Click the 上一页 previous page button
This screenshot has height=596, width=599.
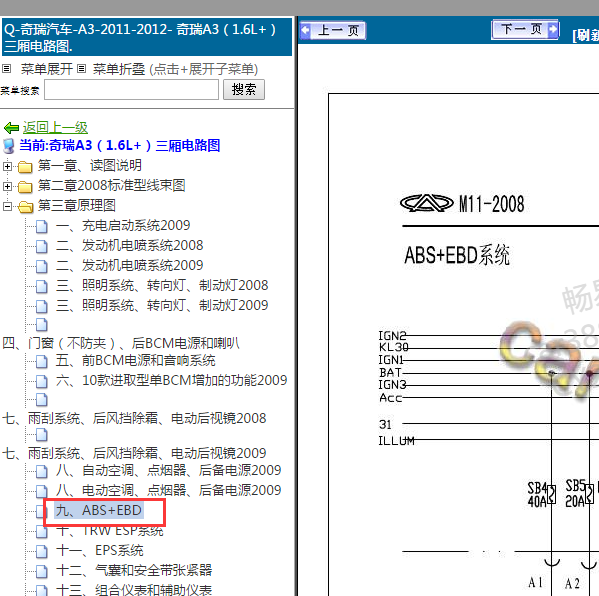333,30
